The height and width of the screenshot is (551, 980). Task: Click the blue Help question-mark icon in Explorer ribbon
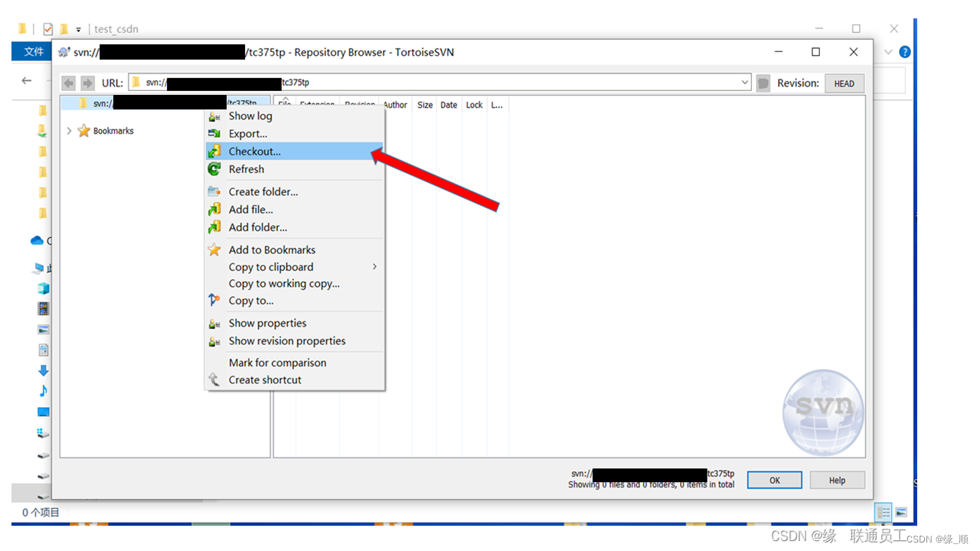[905, 51]
